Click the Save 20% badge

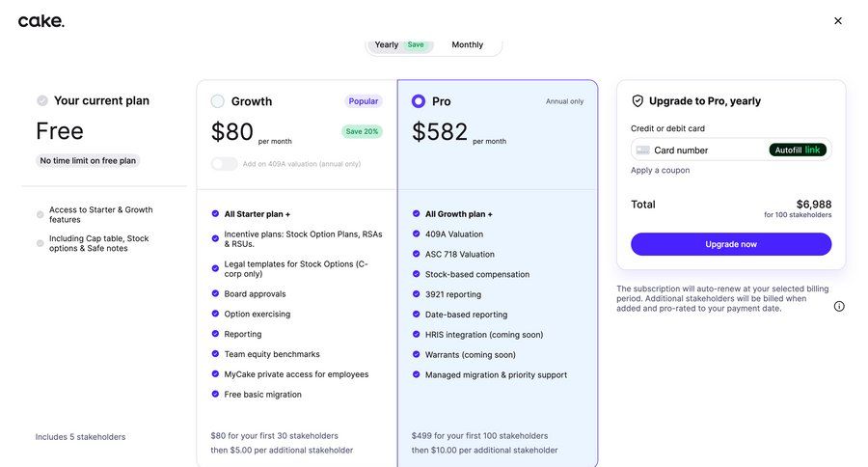362,132
